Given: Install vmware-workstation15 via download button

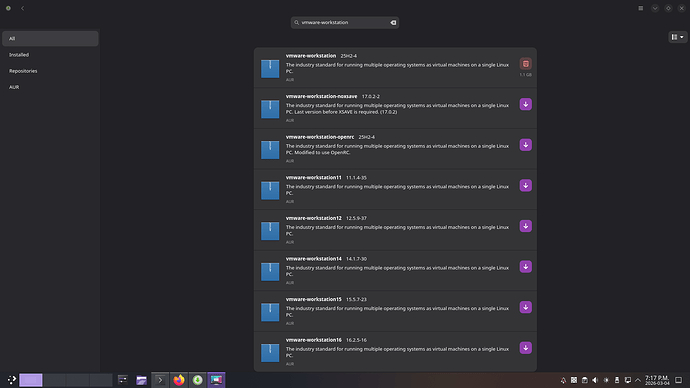Looking at the screenshot, I should [525, 307].
